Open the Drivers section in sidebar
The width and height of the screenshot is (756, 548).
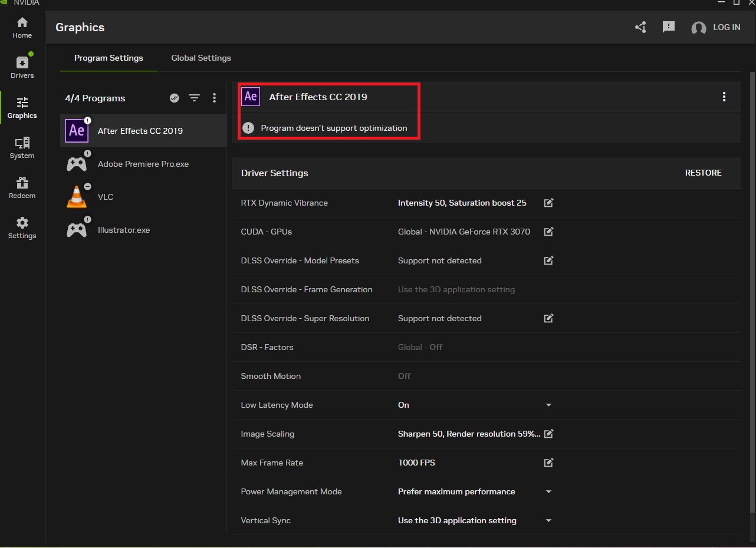pos(22,67)
